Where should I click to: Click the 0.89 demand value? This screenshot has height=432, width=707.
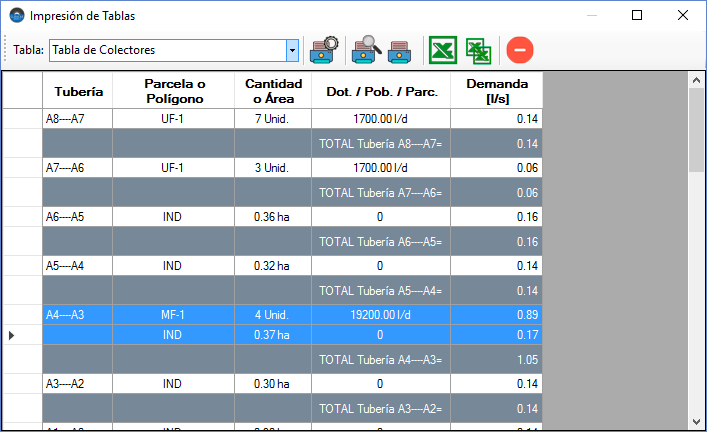tap(527, 315)
